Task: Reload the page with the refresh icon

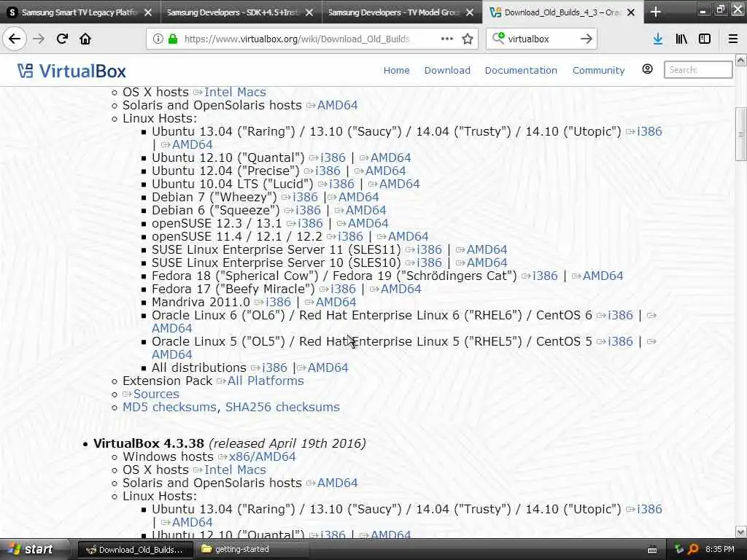Action: click(62, 39)
